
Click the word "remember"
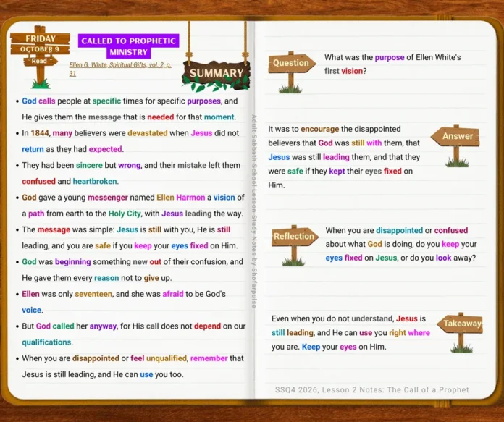[x=209, y=358]
